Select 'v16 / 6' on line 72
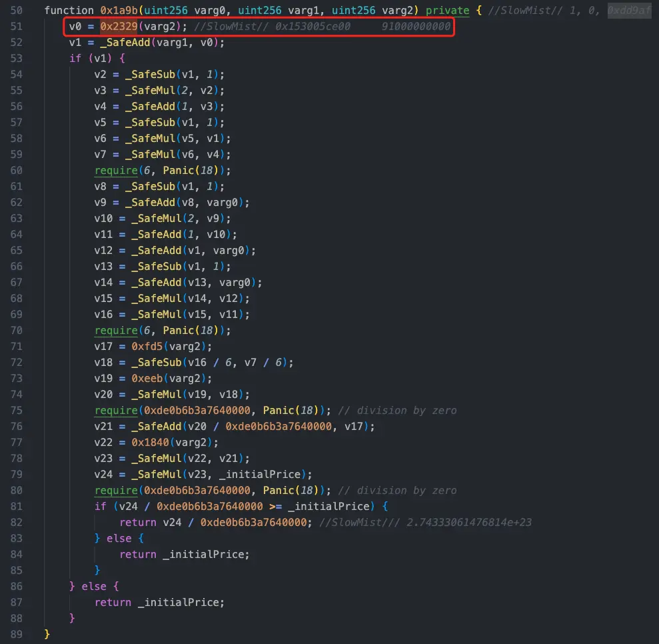Screen dimensions: 659x644 tap(210, 363)
